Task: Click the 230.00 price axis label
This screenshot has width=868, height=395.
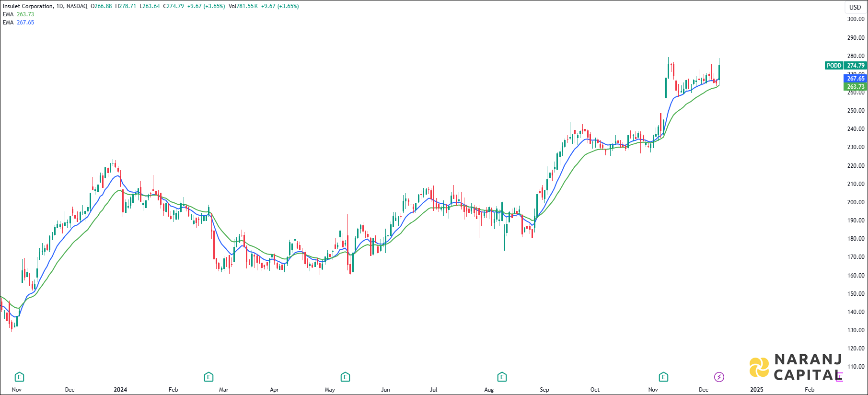Action: tap(856, 147)
